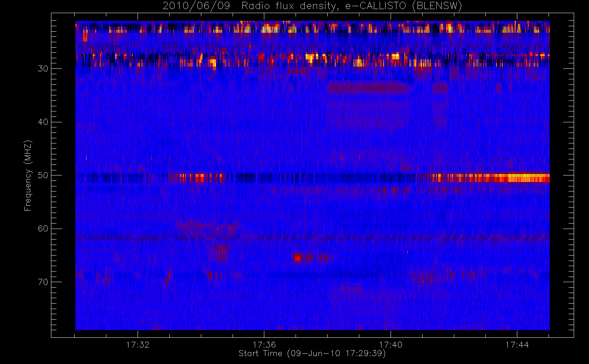589x364 pixels.
Task: Select the 50 frequency tick label
Action: pos(43,175)
